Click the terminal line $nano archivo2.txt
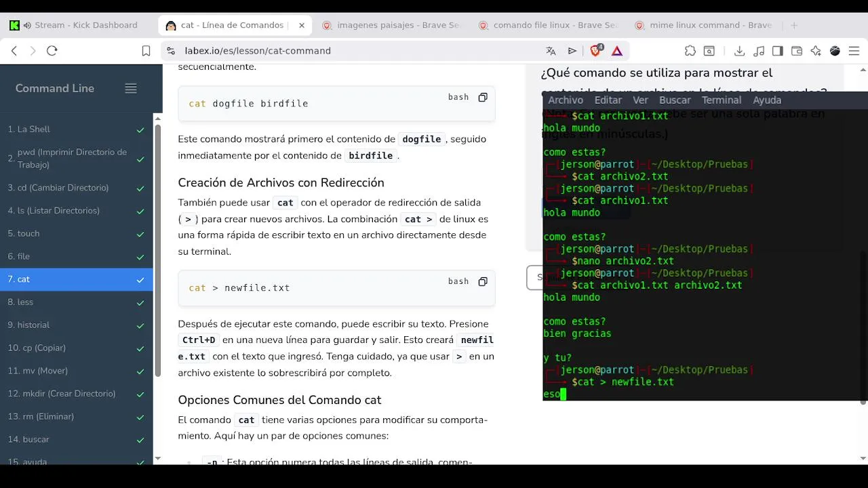 623,261
